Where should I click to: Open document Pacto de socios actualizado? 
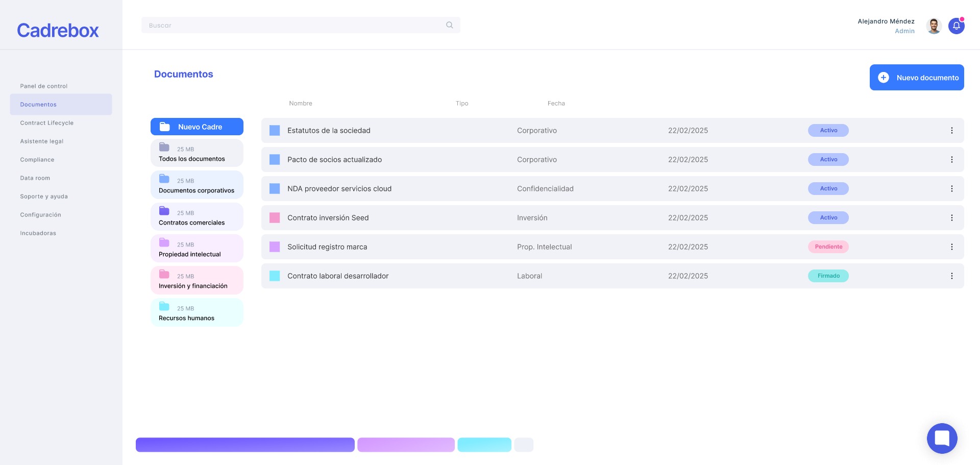[612, 160]
